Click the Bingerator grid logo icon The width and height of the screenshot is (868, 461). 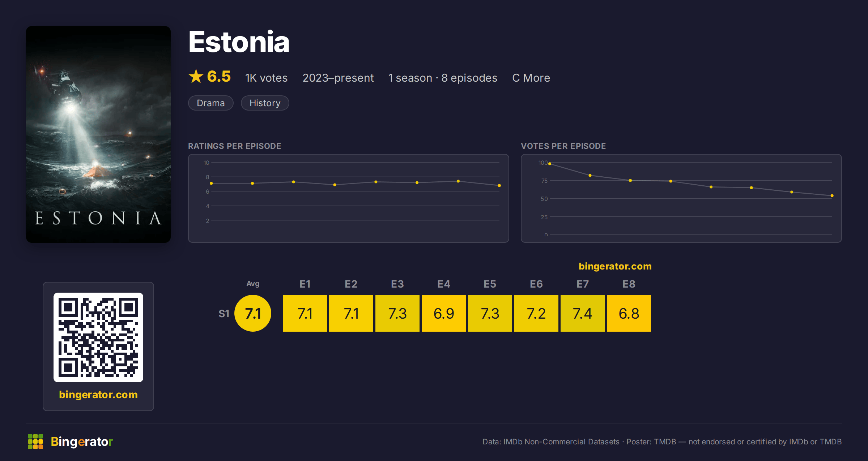[x=35, y=441]
